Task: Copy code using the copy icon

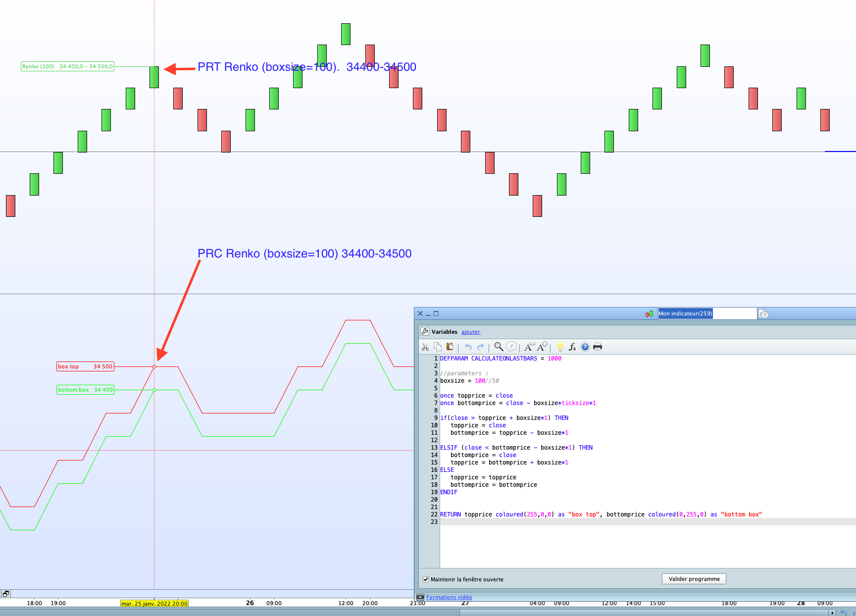Action: [437, 347]
